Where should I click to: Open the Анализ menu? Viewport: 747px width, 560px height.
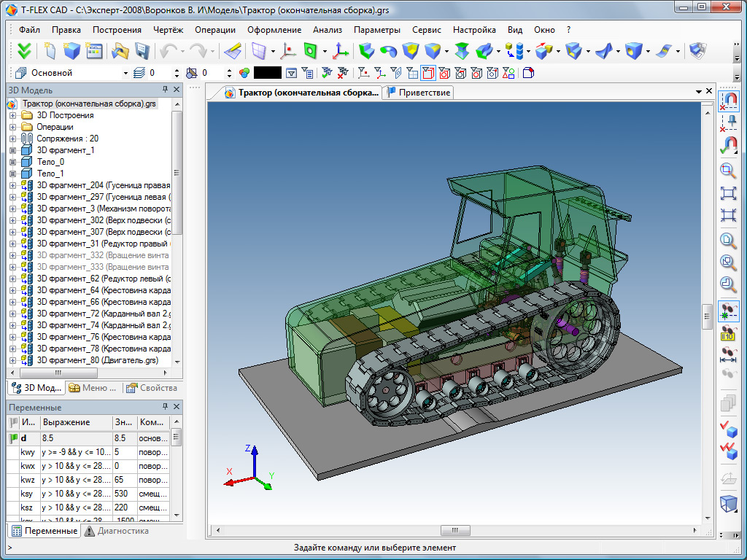tap(328, 29)
